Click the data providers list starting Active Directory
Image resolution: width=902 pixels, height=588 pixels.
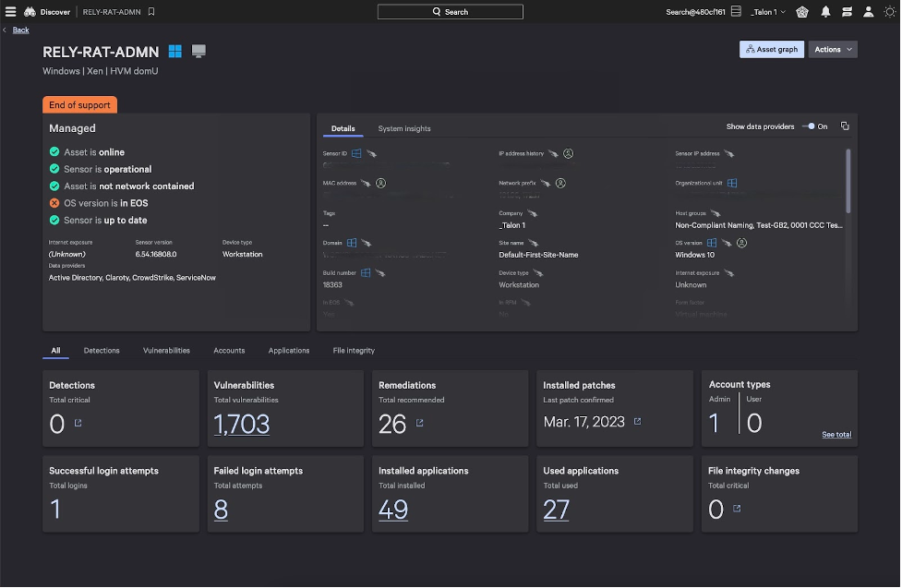pos(132,278)
